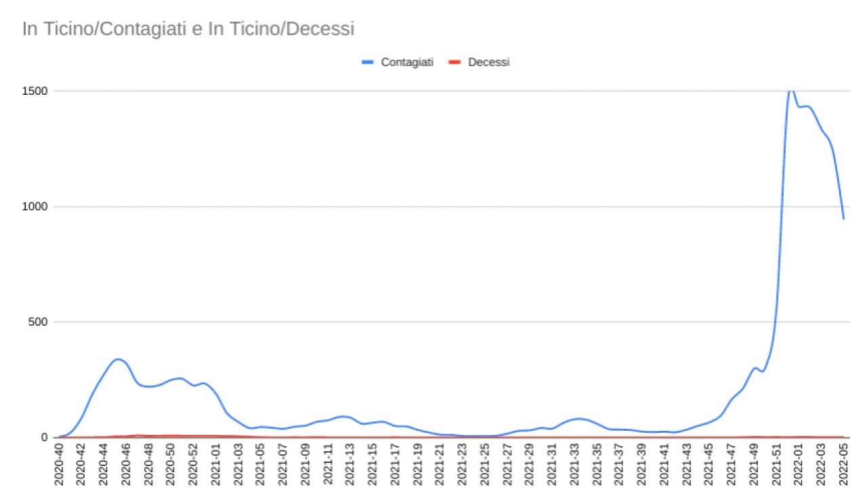Click the red Decessi legend swatch
Image resolution: width=867 pixels, height=504 pixels.
tap(455, 62)
